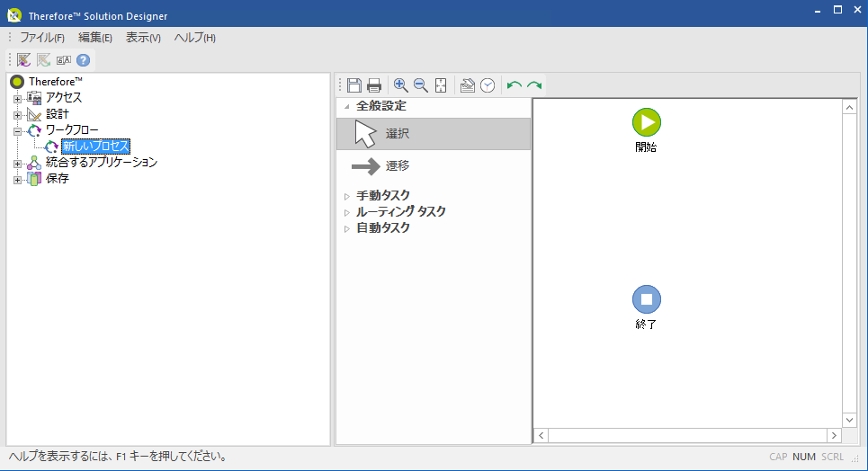
Task: Maximize the Solution Designer window
Action: click(x=838, y=10)
